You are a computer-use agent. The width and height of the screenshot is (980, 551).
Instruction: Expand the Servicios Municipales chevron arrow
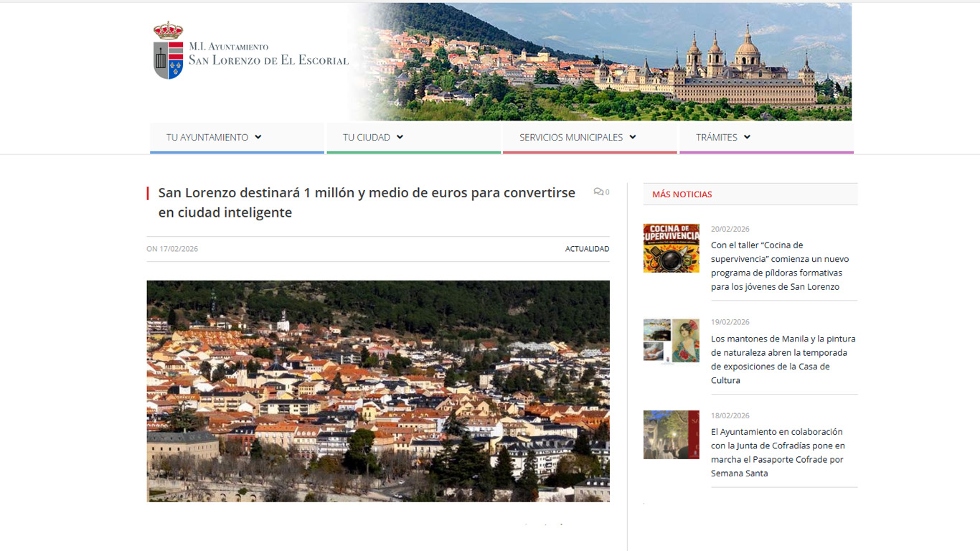click(x=632, y=137)
